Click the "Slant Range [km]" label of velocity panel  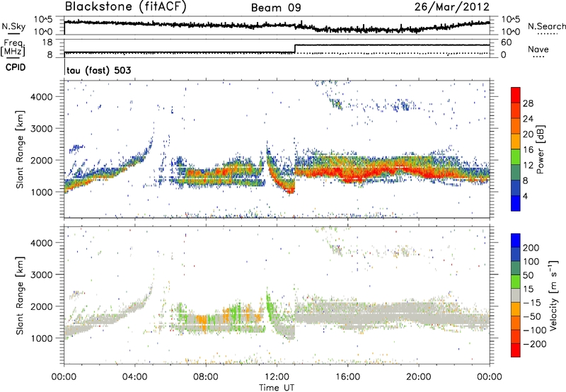20,295
